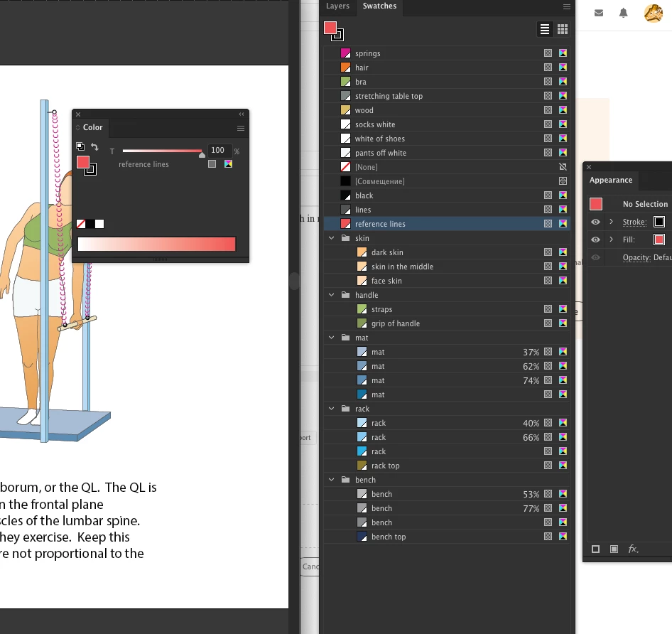
Task: Select the 'reference lines' swatch row
Action: tap(447, 223)
